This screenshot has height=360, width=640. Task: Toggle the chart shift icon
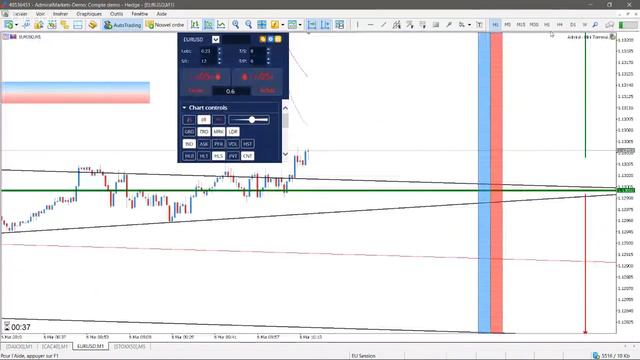point(325,25)
